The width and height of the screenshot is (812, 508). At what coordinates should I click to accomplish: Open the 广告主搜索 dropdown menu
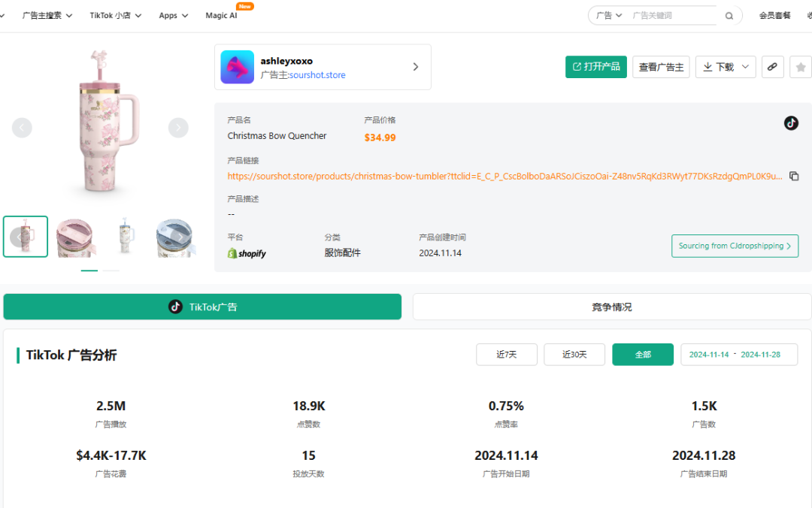pos(47,16)
